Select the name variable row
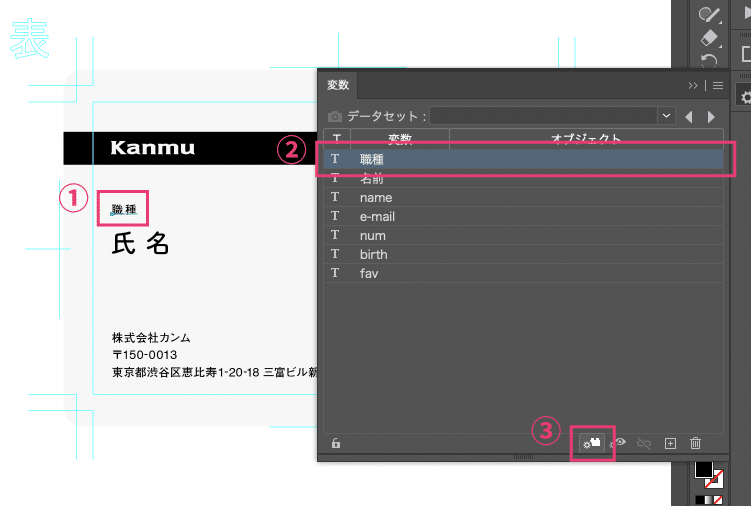Viewport: 751px width, 506px height. (x=523, y=197)
